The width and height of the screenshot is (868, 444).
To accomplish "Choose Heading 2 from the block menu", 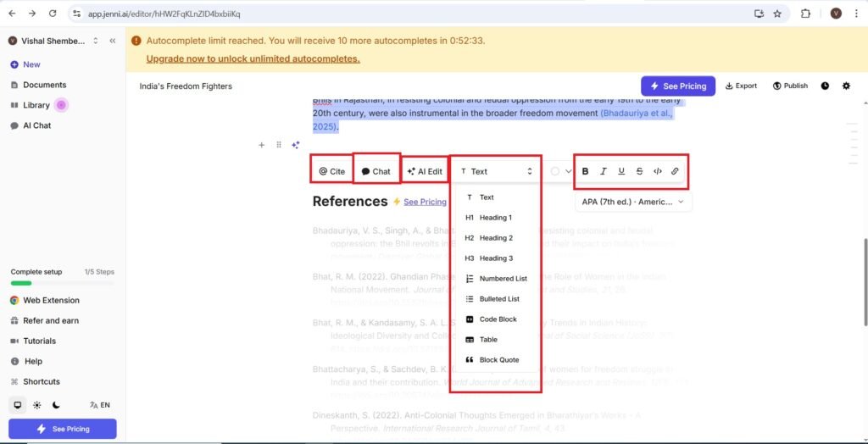I will pos(495,238).
